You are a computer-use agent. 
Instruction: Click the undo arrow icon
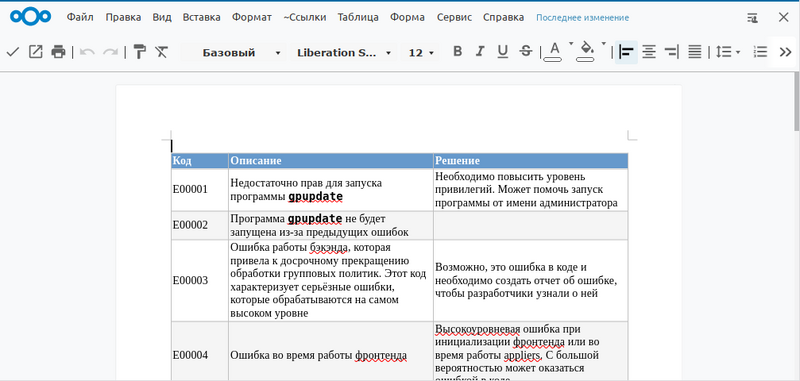(x=87, y=52)
